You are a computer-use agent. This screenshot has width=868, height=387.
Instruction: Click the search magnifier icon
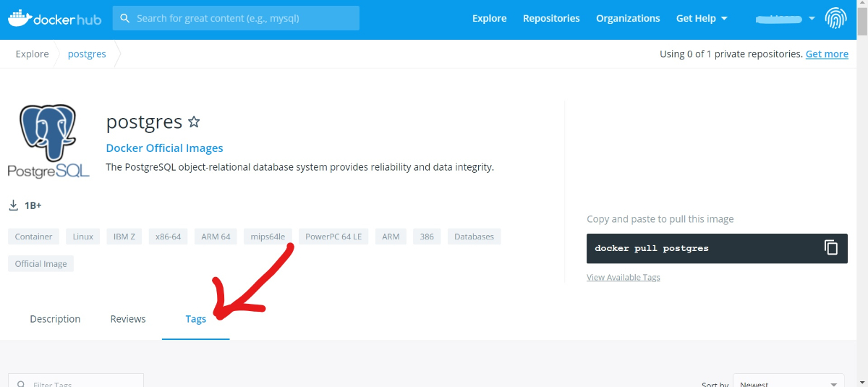(x=125, y=18)
